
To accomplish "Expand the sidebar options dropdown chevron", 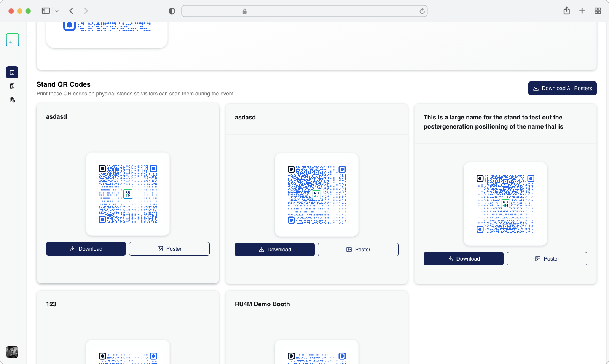I will tap(57, 11).
